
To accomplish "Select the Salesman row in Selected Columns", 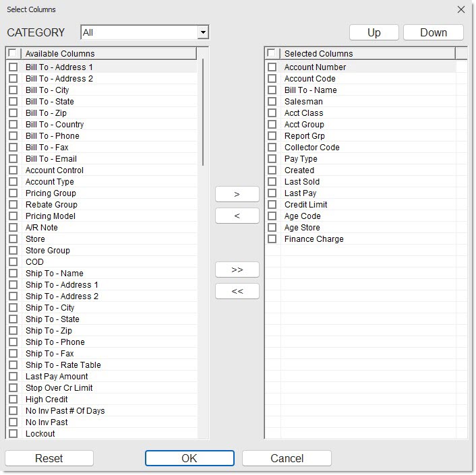I will [x=303, y=102].
